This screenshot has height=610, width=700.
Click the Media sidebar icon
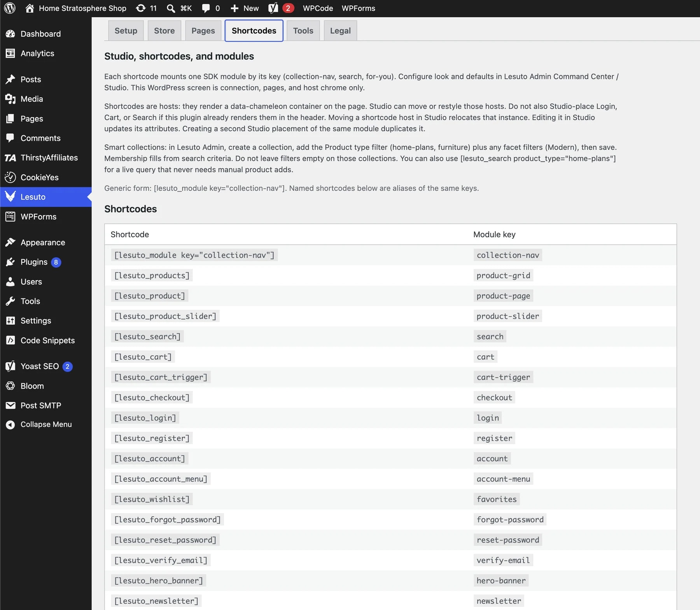(x=10, y=99)
